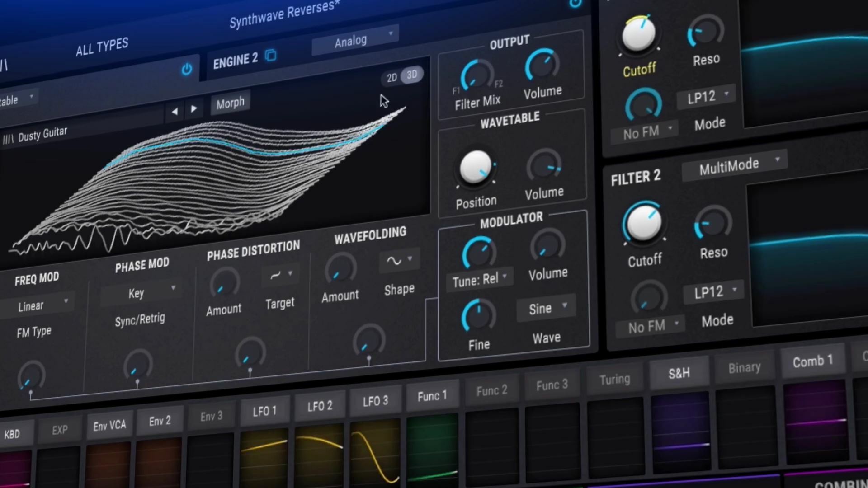Click the Dusty Guitar wavetable name
This screenshot has width=868, height=488.
click(42, 134)
